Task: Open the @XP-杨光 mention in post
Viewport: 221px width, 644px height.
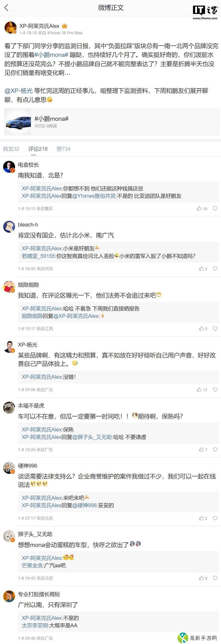Action: point(18,91)
